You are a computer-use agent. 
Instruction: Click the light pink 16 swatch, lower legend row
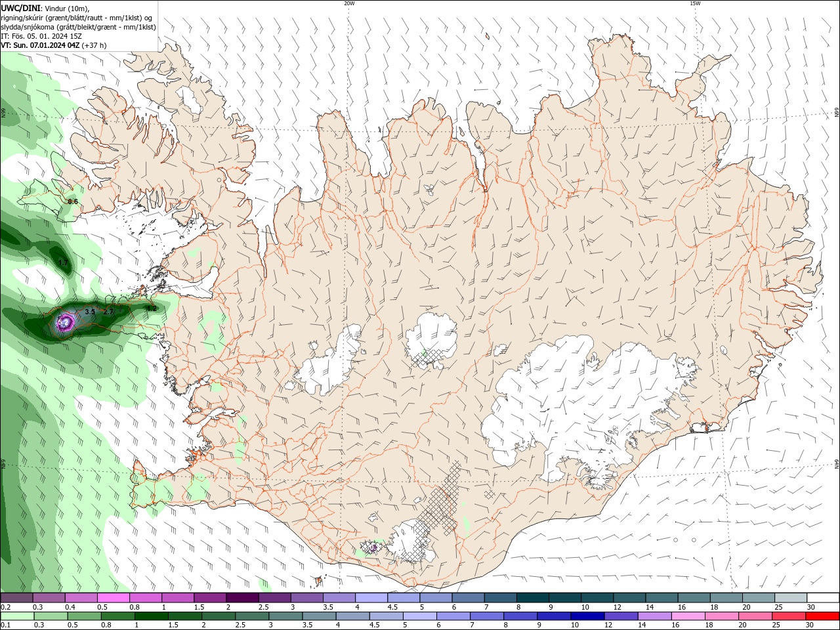(x=687, y=616)
